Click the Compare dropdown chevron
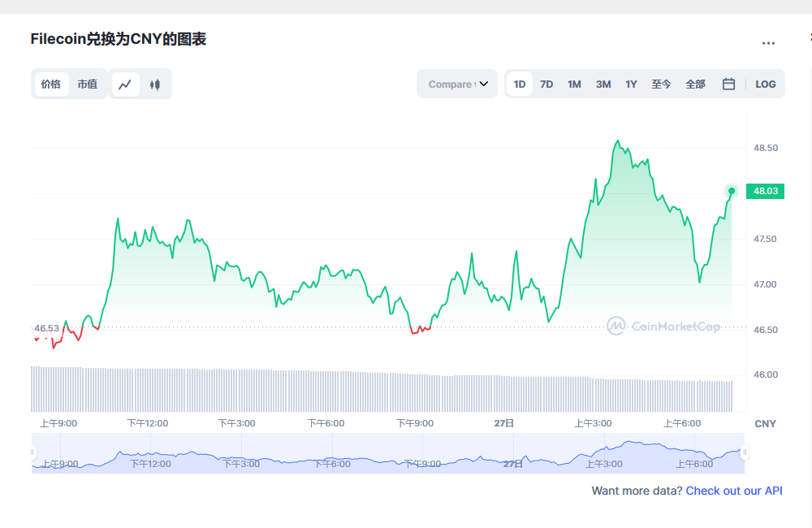The height and width of the screenshot is (528, 812). point(485,83)
